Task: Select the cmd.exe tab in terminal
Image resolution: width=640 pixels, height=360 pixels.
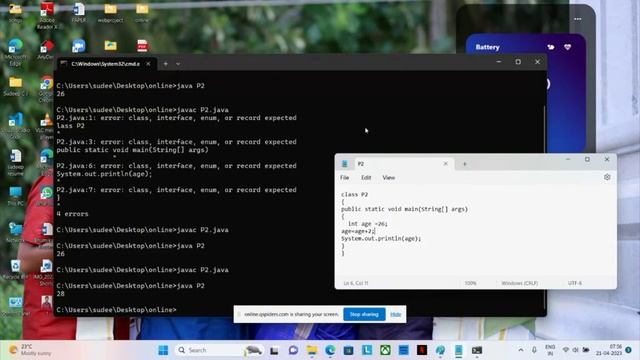Action: pos(106,64)
